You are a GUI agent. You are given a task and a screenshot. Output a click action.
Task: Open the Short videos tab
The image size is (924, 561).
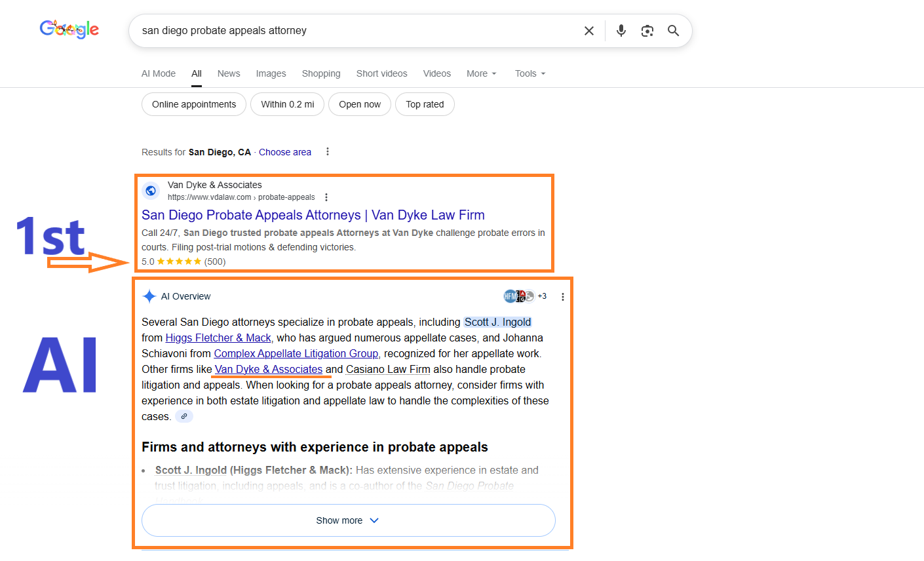point(382,73)
